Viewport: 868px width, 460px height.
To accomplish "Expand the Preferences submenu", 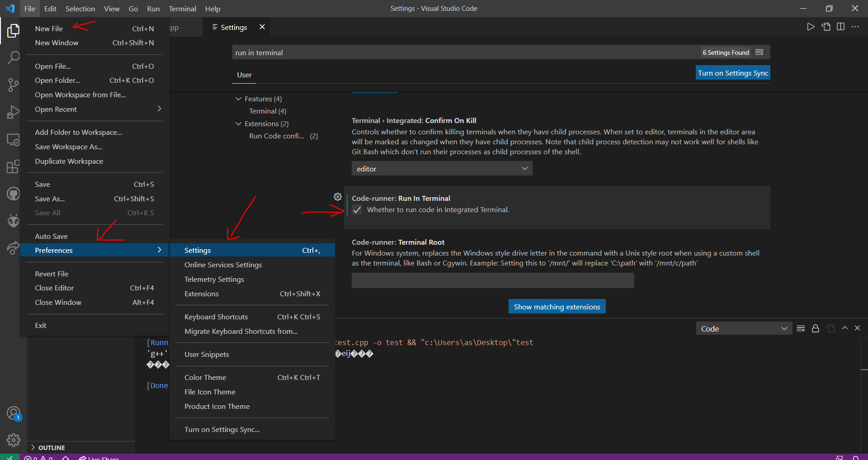I will pos(94,250).
